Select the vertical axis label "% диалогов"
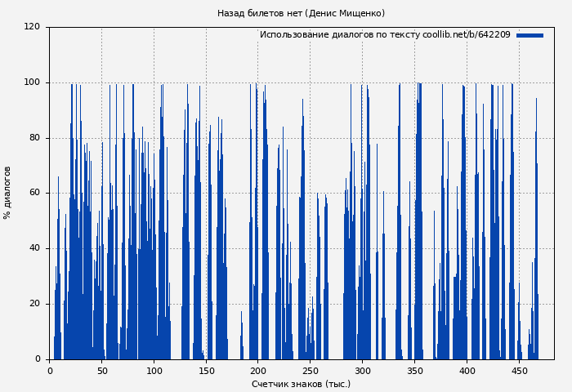The height and width of the screenshot is (392, 572). (x=7, y=193)
